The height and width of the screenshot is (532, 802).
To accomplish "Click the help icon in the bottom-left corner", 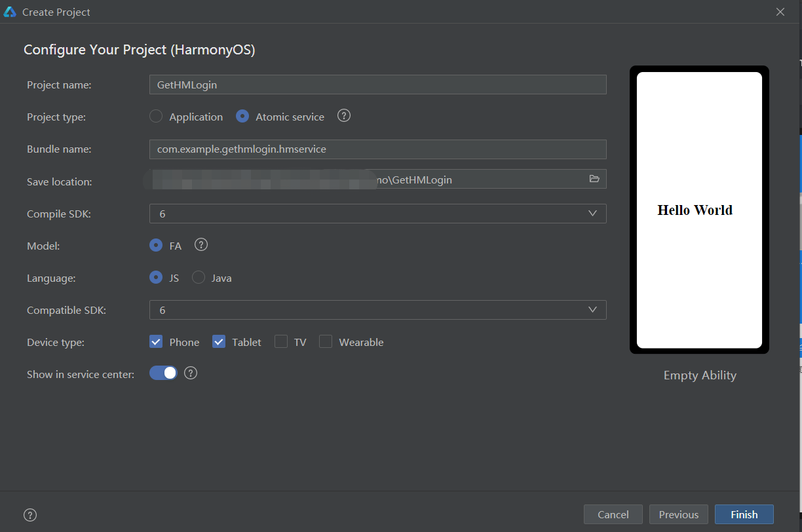I will click(29, 514).
